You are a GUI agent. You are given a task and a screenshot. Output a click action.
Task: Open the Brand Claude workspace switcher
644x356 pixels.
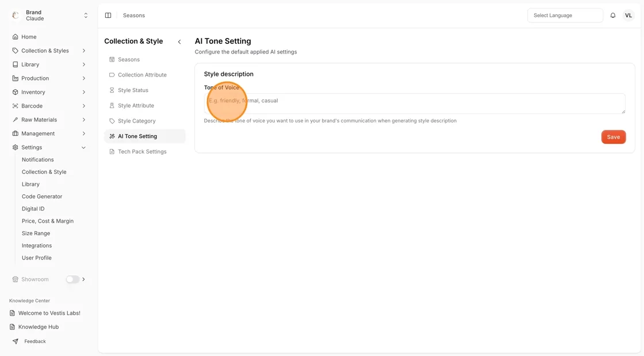(49, 16)
